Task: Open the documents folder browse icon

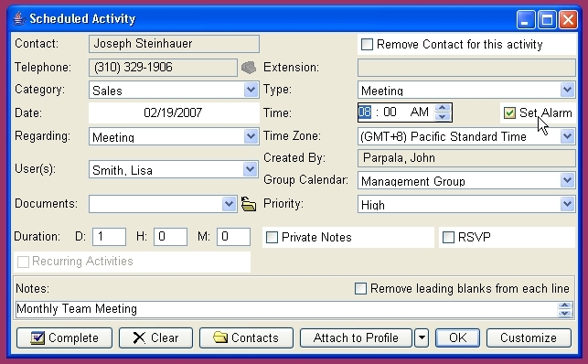Action: (248, 204)
